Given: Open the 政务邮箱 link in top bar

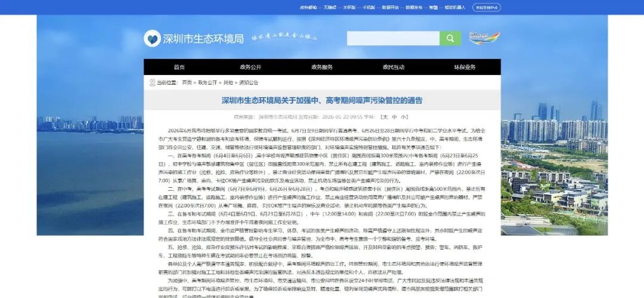Looking at the screenshot, I should 308,7.
